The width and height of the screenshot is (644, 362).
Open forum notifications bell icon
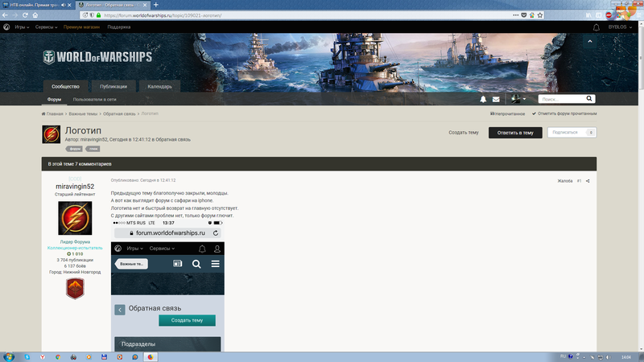(483, 99)
